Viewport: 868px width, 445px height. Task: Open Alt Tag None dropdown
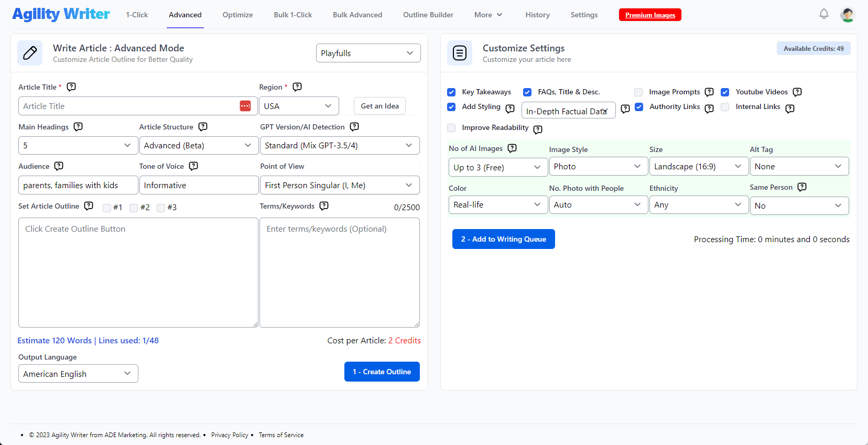point(799,166)
